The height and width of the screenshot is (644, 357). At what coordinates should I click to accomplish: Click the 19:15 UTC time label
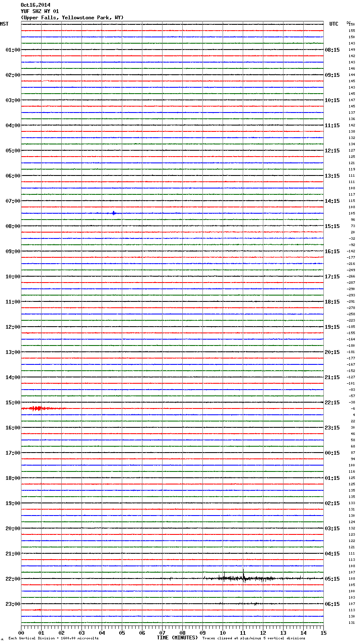click(x=332, y=327)
